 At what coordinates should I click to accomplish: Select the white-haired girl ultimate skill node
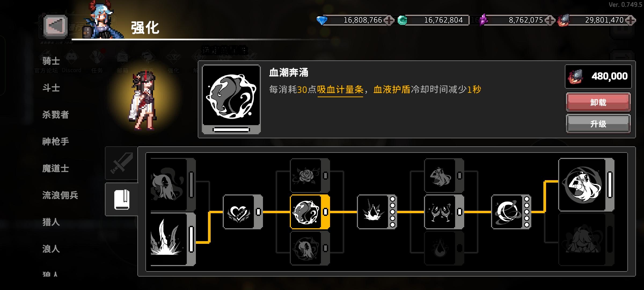[586, 185]
